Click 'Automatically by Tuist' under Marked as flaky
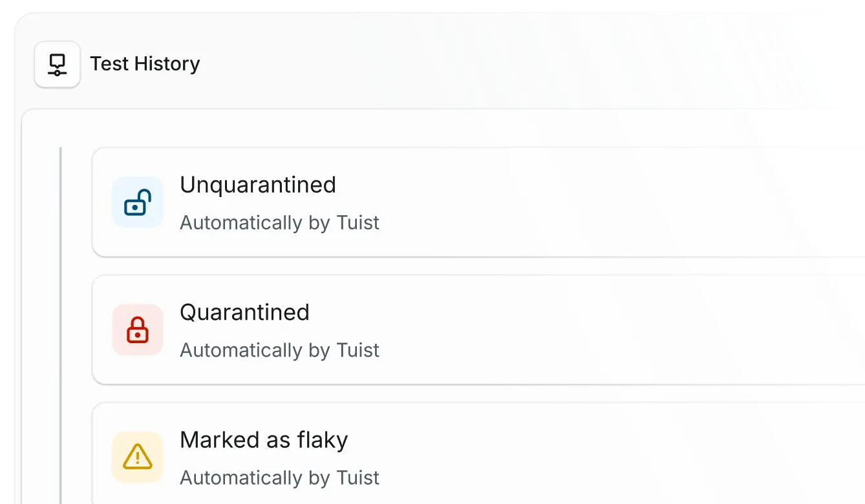The height and width of the screenshot is (504, 865). pyautogui.click(x=279, y=478)
